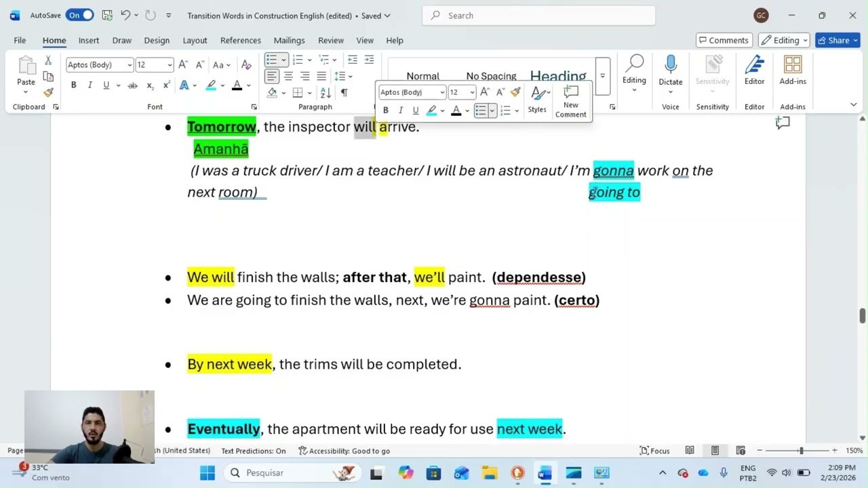
Task: Click in the title bar Search box
Action: pos(539,15)
